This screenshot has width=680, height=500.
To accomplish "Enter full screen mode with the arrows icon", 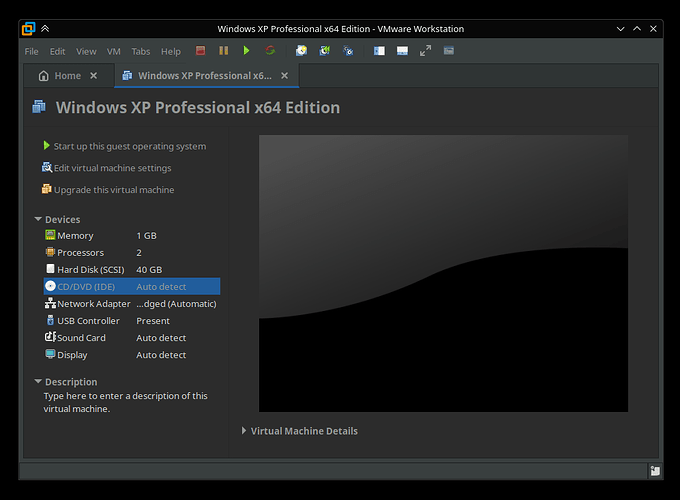I will (425, 51).
